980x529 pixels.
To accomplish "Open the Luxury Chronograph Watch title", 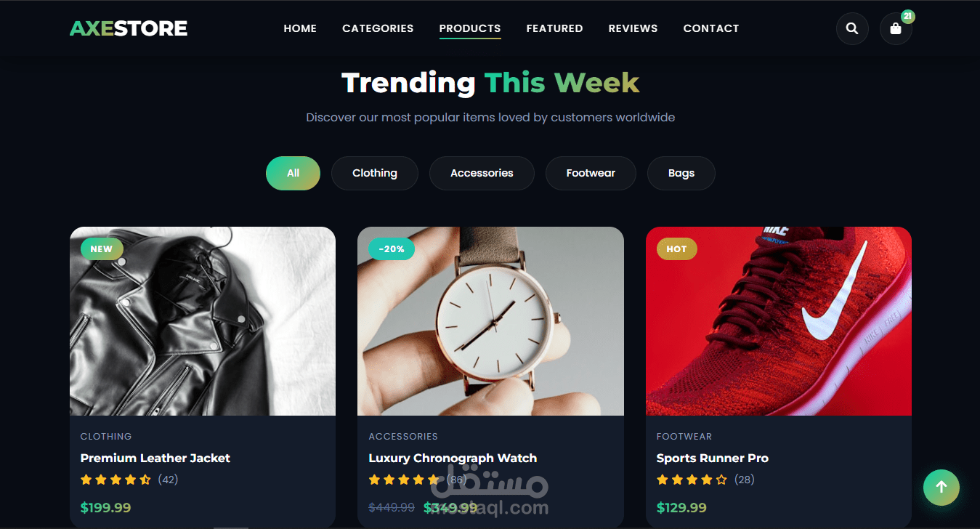I will tap(453, 458).
